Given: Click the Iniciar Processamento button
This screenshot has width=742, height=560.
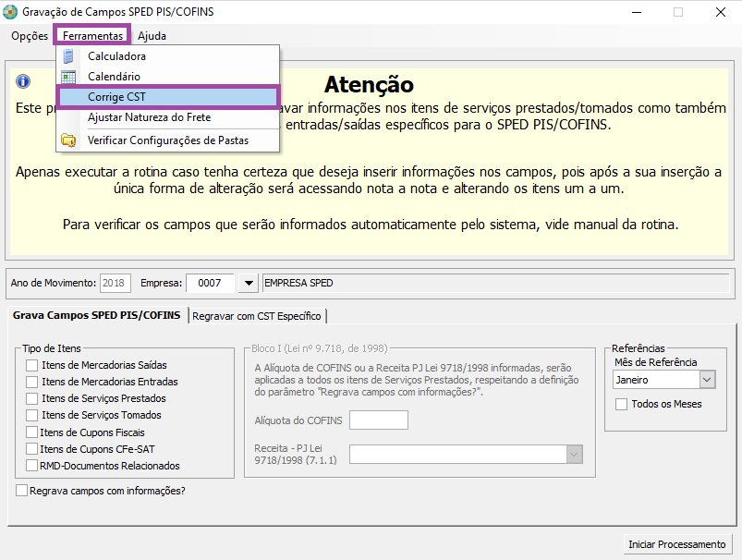Looking at the screenshot, I should (677, 544).
